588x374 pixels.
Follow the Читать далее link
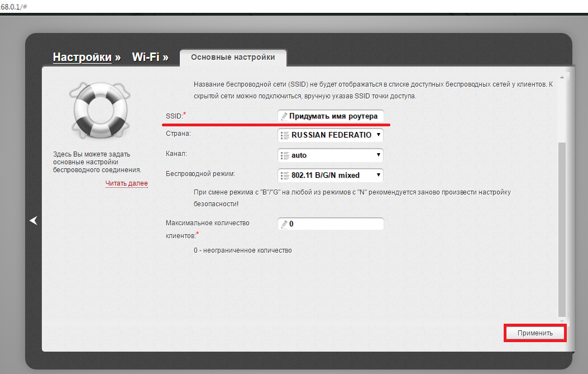click(x=126, y=183)
